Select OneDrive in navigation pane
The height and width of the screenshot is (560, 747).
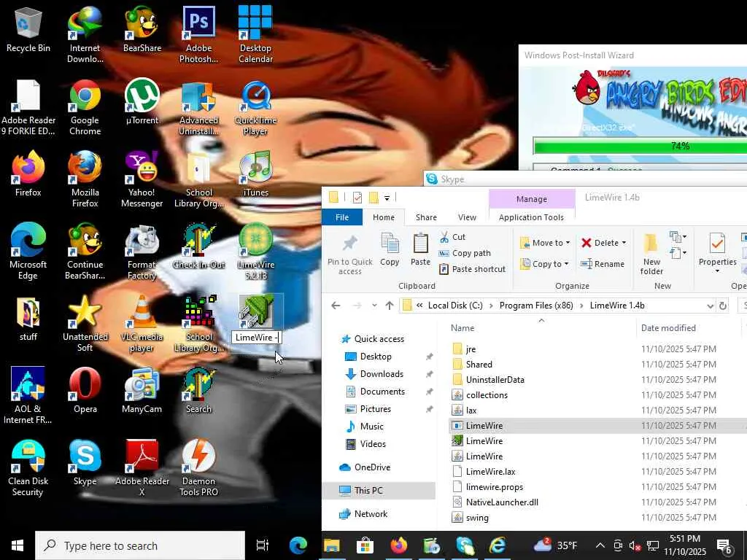(x=365, y=467)
